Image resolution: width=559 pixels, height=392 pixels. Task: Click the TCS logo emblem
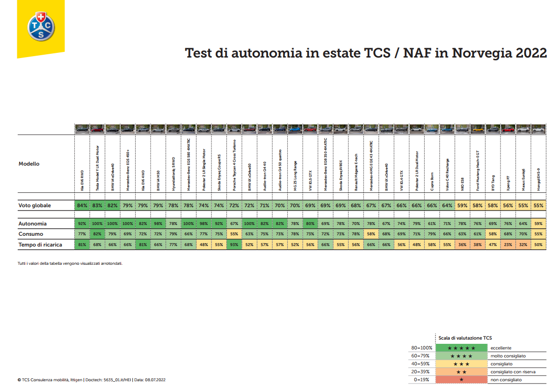41,26
